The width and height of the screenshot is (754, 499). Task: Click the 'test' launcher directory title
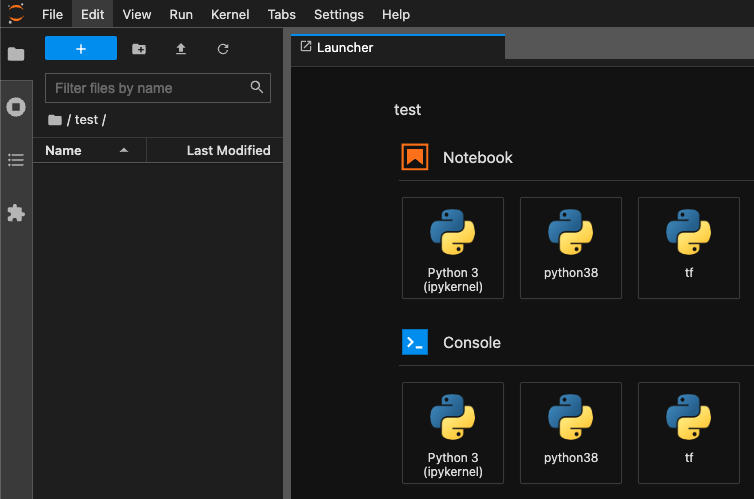coord(407,110)
